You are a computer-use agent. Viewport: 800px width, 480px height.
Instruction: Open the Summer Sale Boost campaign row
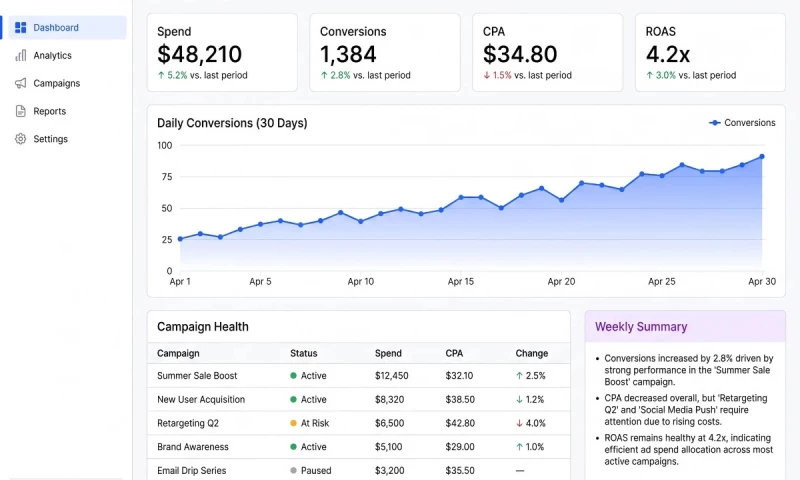click(359, 376)
